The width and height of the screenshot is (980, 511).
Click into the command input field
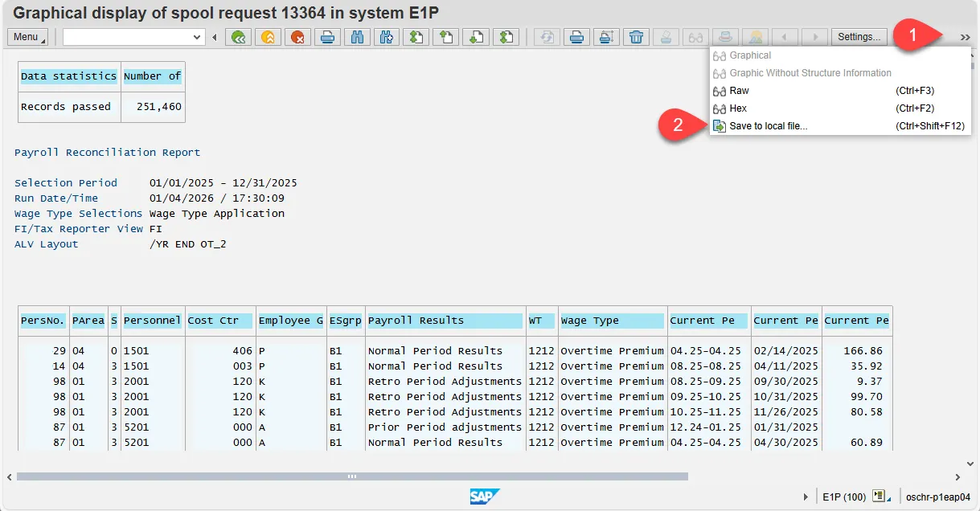coord(127,37)
